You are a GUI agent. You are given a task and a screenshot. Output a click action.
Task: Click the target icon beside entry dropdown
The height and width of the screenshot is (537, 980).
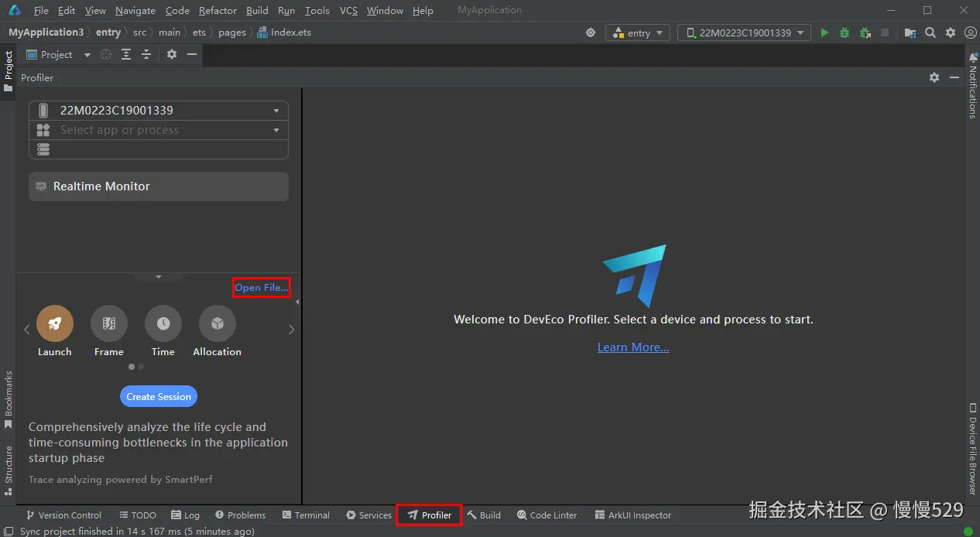(x=591, y=32)
